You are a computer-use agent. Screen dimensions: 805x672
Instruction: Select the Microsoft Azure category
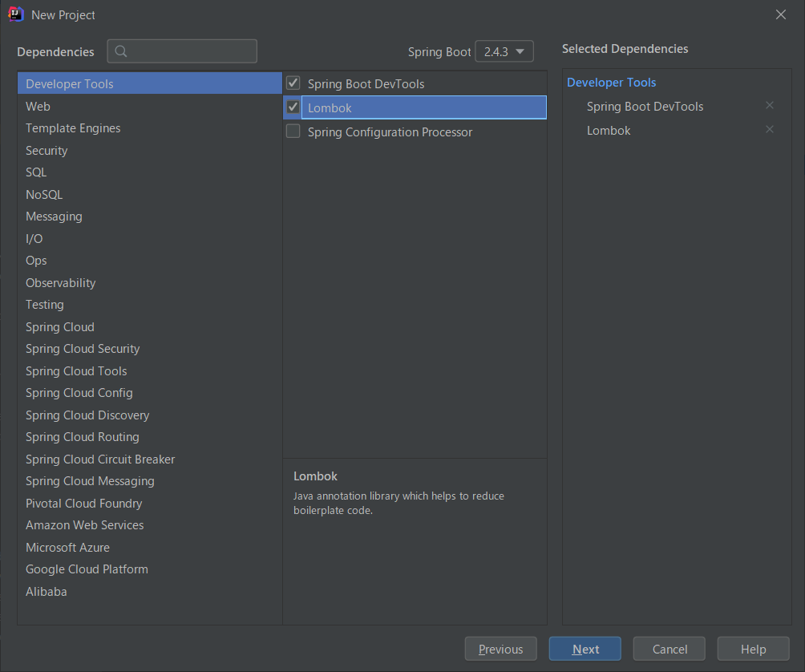click(x=150, y=548)
